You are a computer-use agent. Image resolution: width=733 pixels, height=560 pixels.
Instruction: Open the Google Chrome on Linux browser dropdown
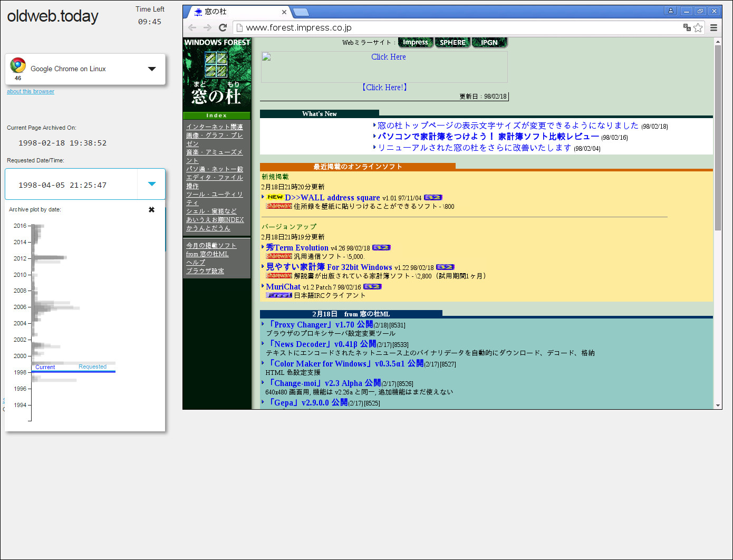152,69
